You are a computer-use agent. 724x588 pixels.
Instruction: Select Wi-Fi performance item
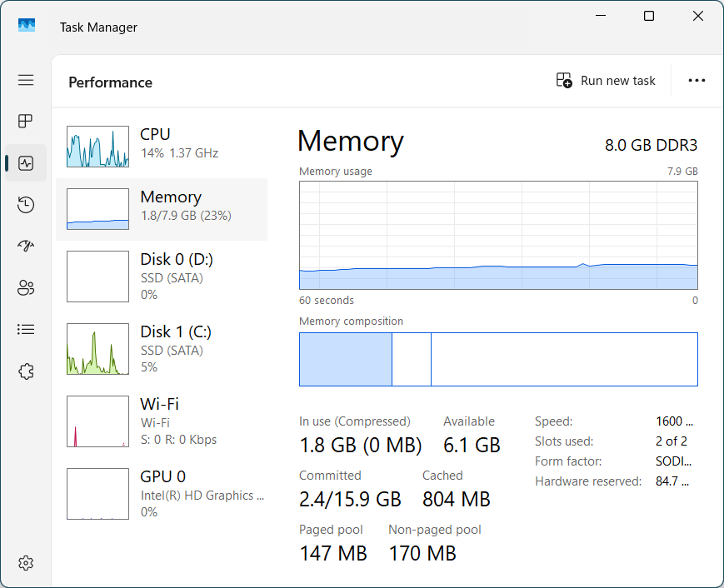162,421
